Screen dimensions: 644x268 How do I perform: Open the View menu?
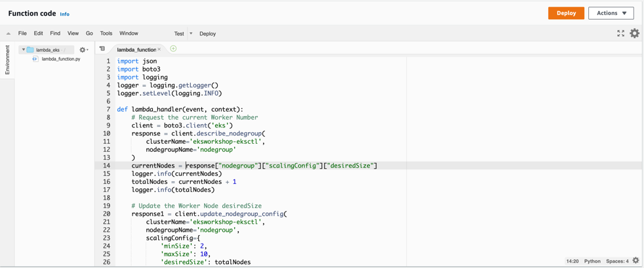click(x=73, y=33)
